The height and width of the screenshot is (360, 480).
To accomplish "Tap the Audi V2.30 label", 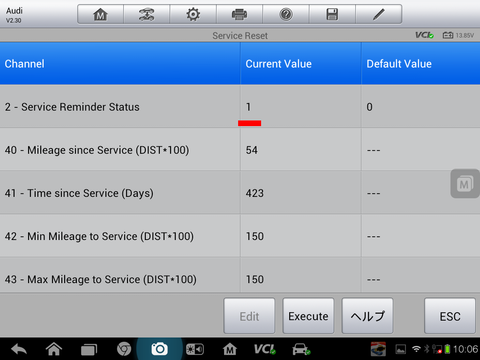I will (x=14, y=15).
